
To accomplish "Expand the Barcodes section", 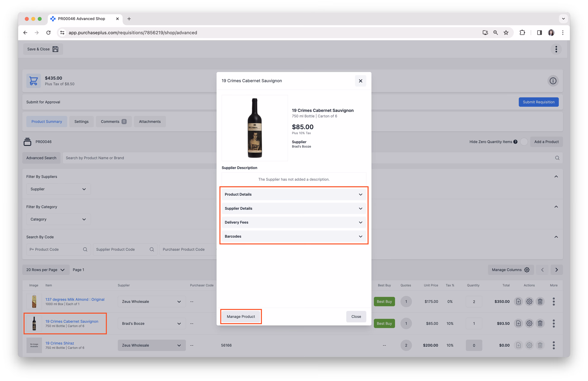I will [x=294, y=236].
